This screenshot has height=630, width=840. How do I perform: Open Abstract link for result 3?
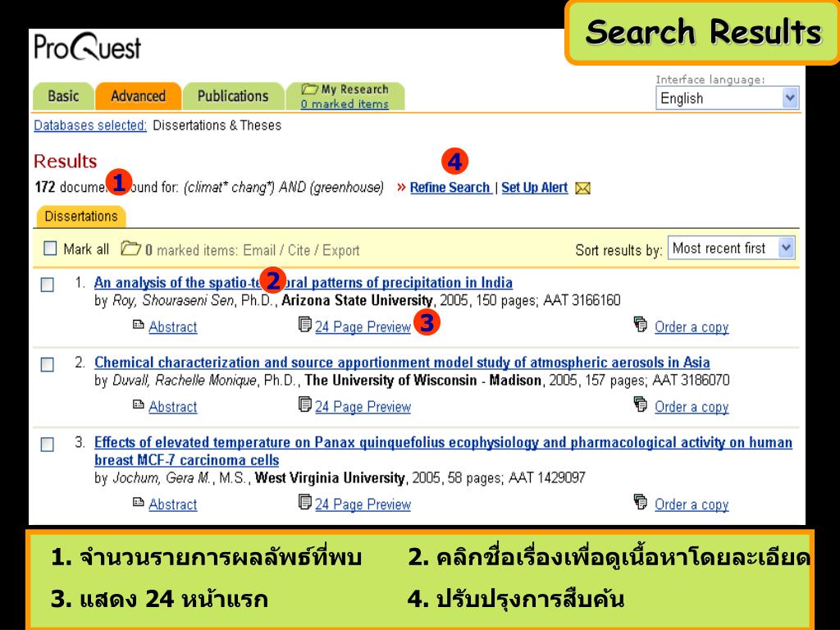(172, 504)
